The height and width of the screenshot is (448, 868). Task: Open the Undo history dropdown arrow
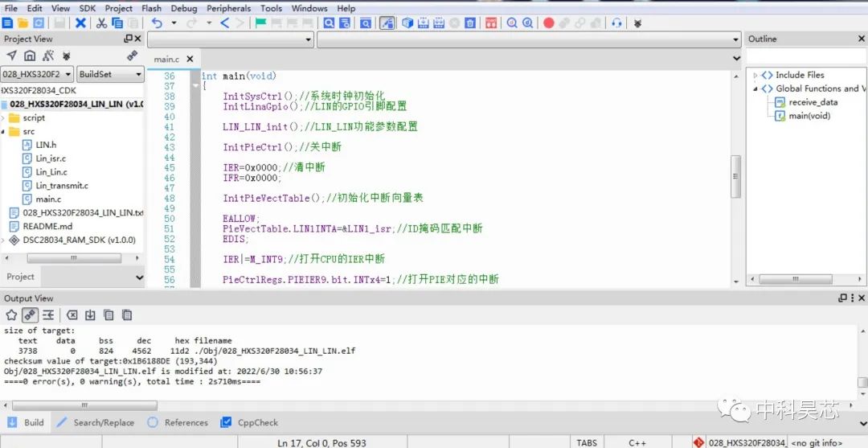click(x=174, y=23)
